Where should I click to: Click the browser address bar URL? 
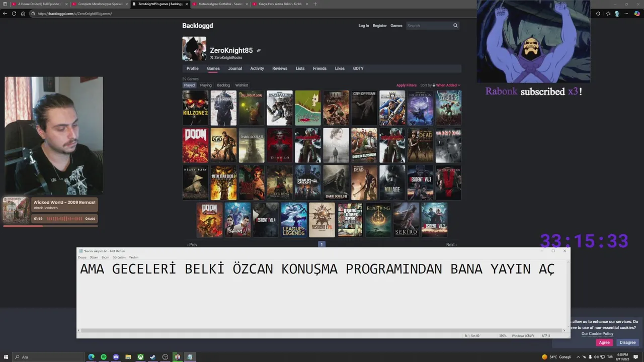coord(74,14)
